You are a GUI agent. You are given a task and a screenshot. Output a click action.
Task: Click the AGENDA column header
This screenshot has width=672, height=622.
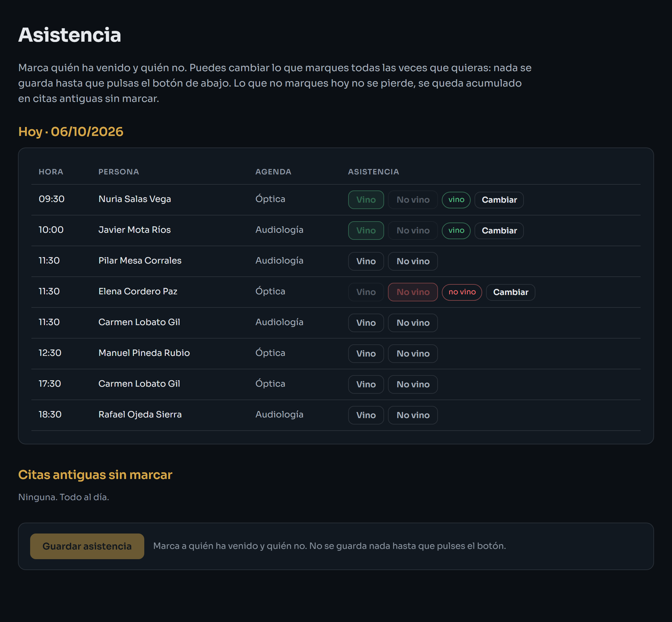[x=273, y=172]
